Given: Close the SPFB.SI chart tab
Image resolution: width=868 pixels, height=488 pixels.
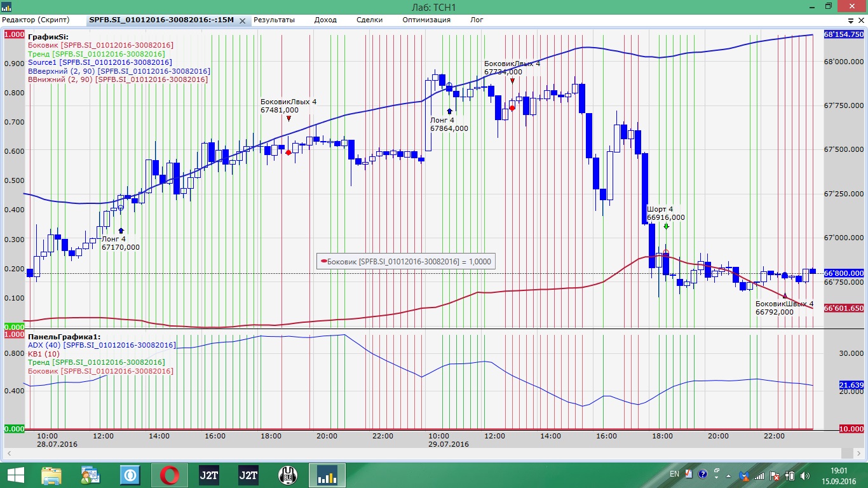Looking at the screenshot, I should click(241, 20).
